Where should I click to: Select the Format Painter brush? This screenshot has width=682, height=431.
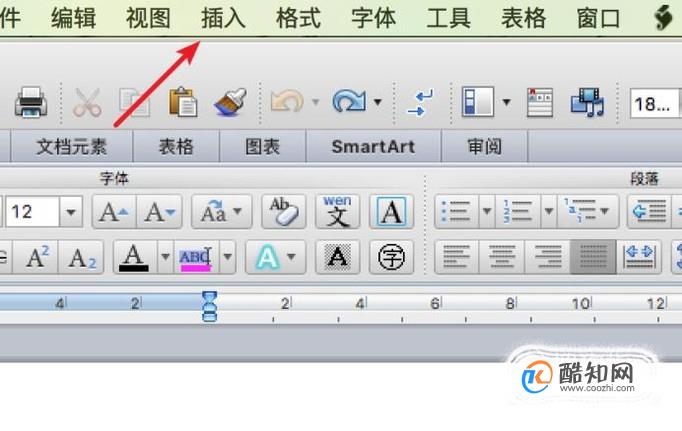[x=231, y=102]
